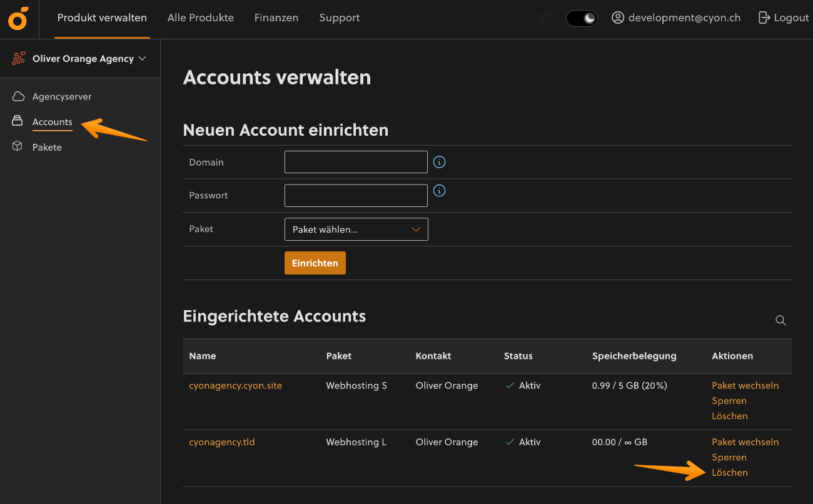
Task: Show info for the Passwort field
Action: pos(440,191)
